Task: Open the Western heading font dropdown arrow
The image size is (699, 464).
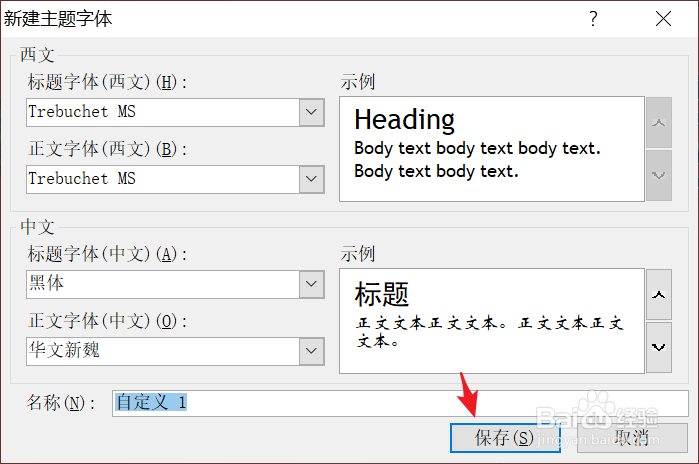Action: (312, 112)
